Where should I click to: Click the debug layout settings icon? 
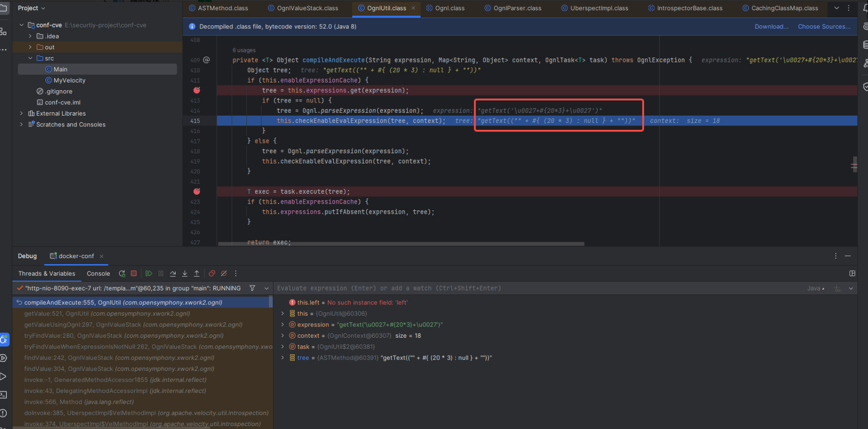(852, 274)
